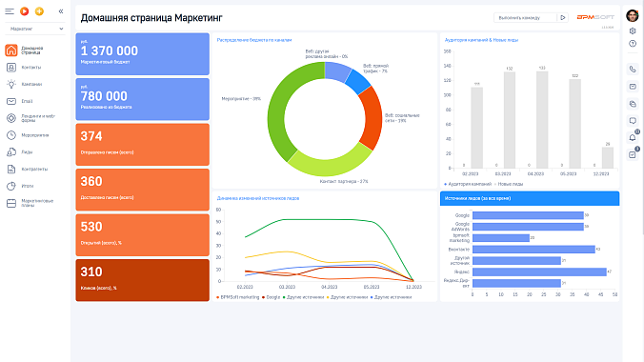Open the Email section envelope icon
644x362 pixels.
click(x=11, y=101)
